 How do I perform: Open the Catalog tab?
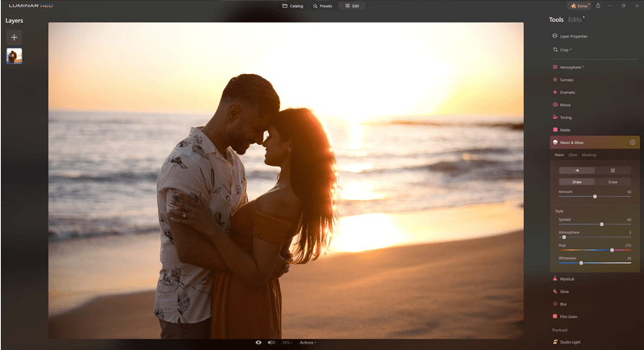(x=293, y=6)
